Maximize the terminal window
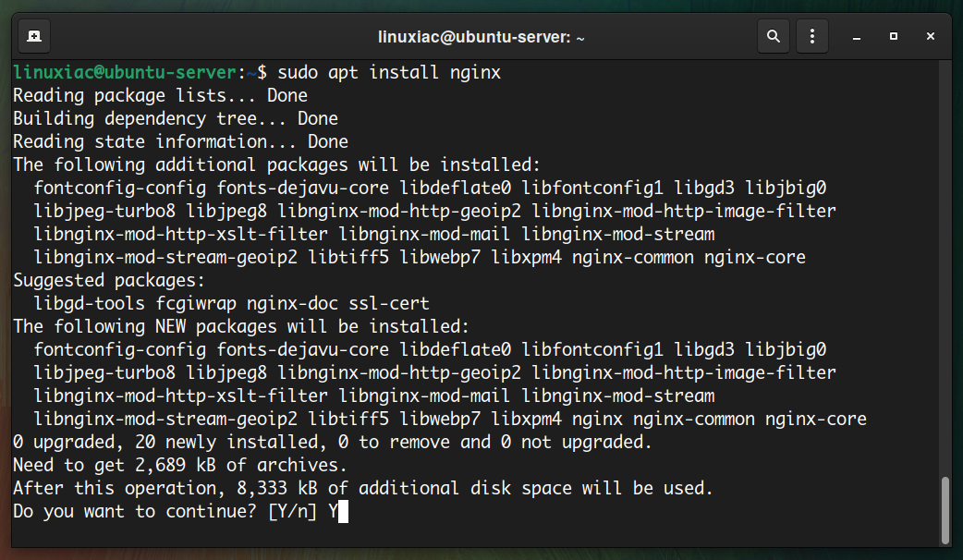The height and width of the screenshot is (560, 963). (894, 36)
